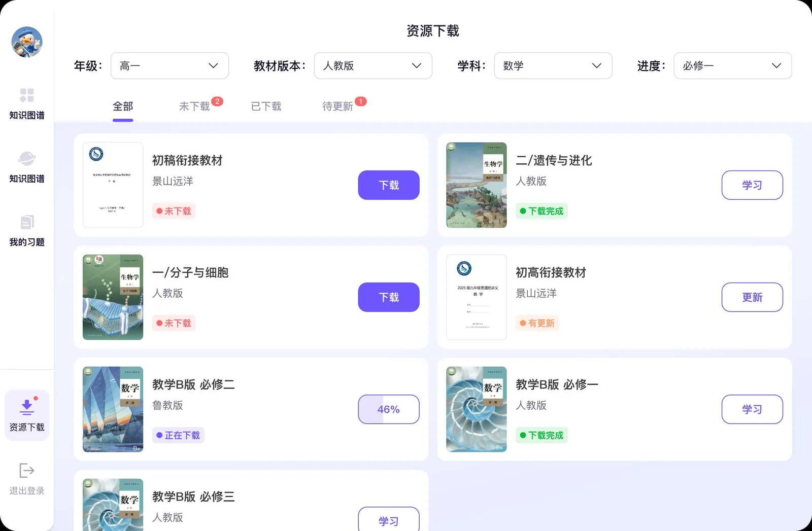Click the red badge 2 on 未下载
Screen dimensions: 812x531
tap(217, 101)
